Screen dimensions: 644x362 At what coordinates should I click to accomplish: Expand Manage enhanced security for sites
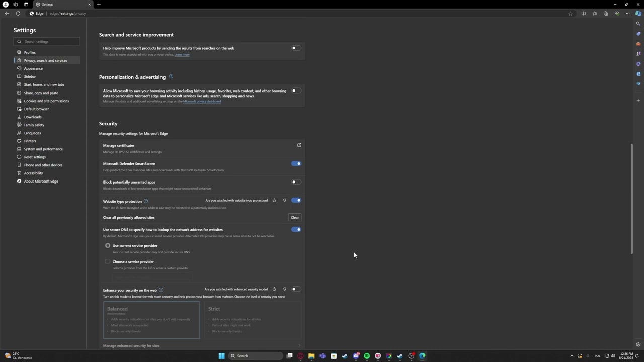(x=202, y=346)
